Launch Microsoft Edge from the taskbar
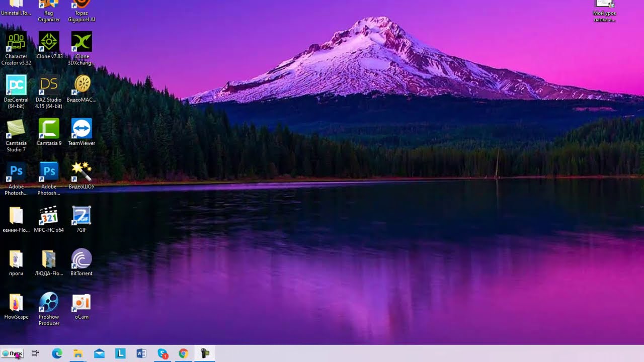The width and height of the screenshot is (644, 362). point(57,353)
